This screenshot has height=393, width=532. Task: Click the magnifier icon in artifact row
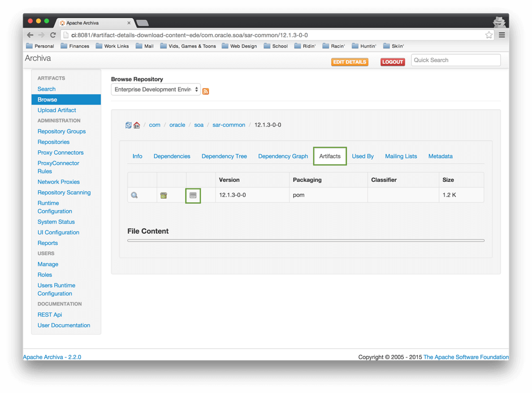pos(135,195)
